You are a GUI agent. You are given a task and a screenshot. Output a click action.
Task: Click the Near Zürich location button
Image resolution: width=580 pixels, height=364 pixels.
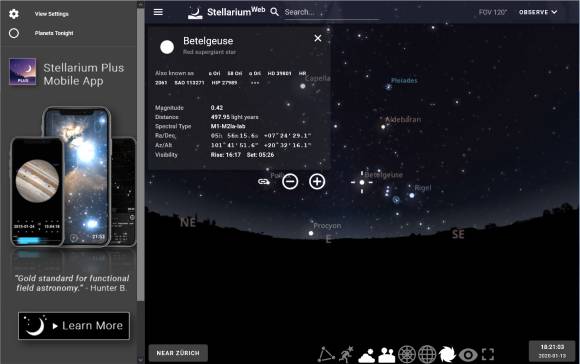178,353
